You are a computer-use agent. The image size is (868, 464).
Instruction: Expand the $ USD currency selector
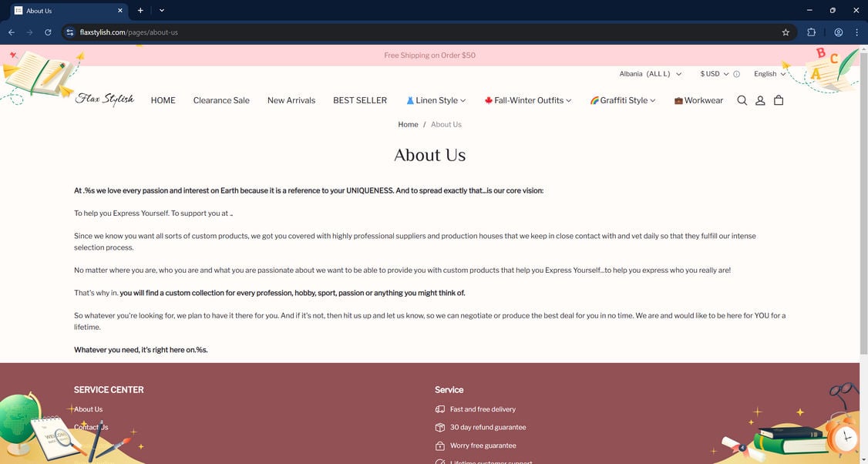[x=715, y=74]
